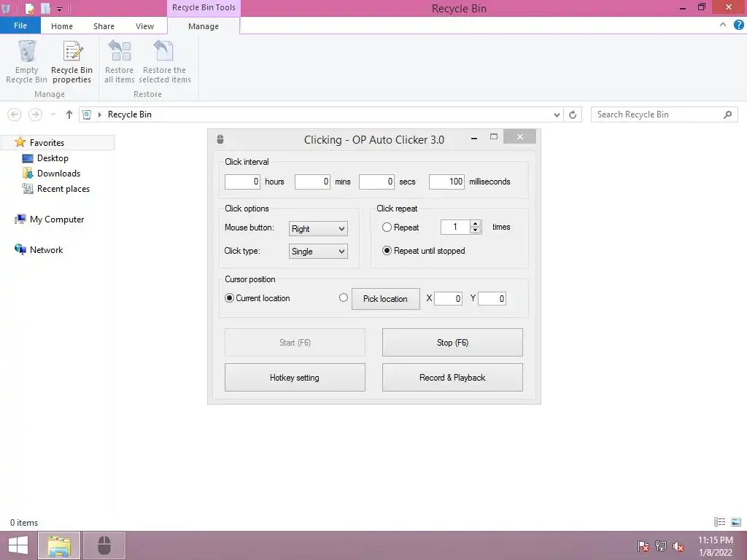This screenshot has width=747, height=560.
Task: Go forward with the Forward arrow
Action: [35, 114]
